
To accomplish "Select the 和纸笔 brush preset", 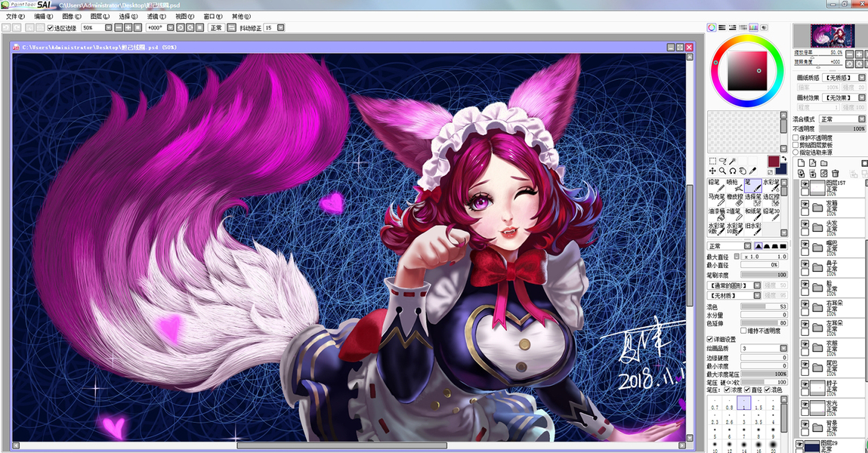I will click(x=753, y=214).
